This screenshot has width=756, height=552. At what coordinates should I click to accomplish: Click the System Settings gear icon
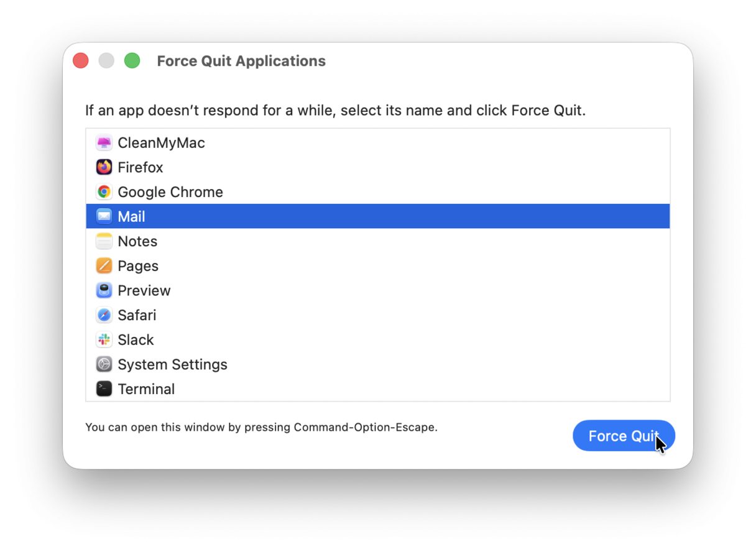click(104, 364)
